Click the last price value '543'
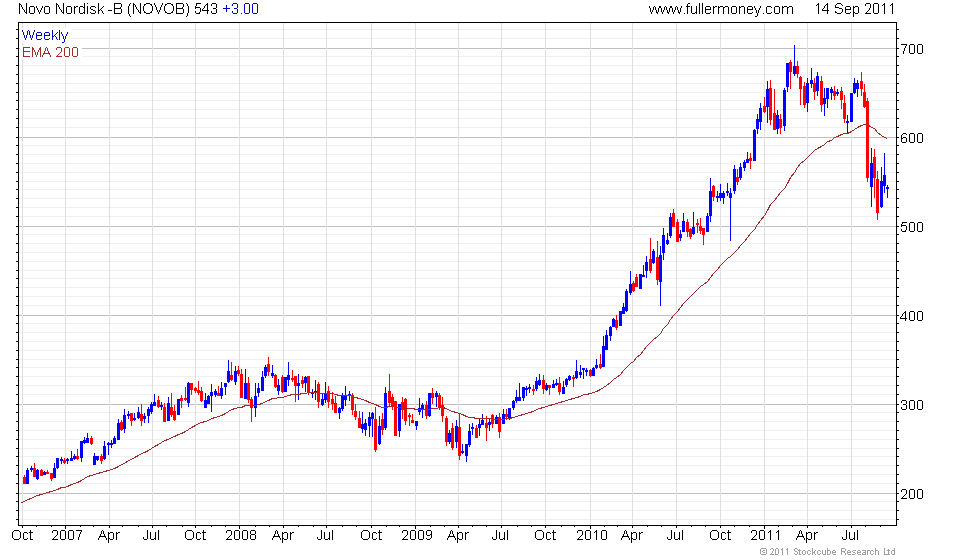The height and width of the screenshot is (560, 980). [206, 9]
